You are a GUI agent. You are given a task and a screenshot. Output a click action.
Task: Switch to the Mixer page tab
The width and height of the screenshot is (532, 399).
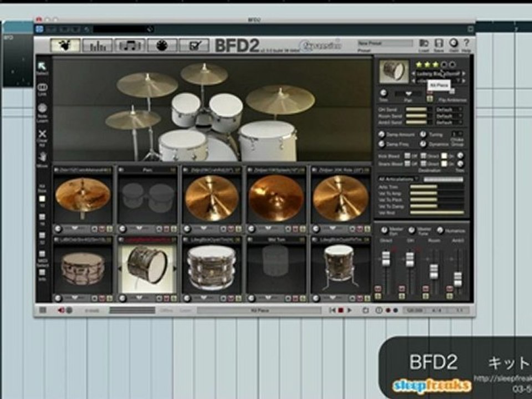97,45
